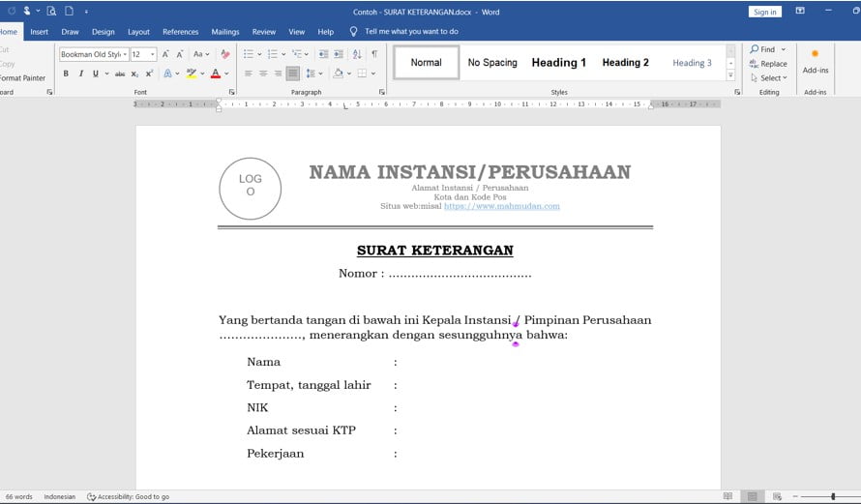The image size is (861, 504).
Task: Apply strikethrough formatting
Action: 120,74
